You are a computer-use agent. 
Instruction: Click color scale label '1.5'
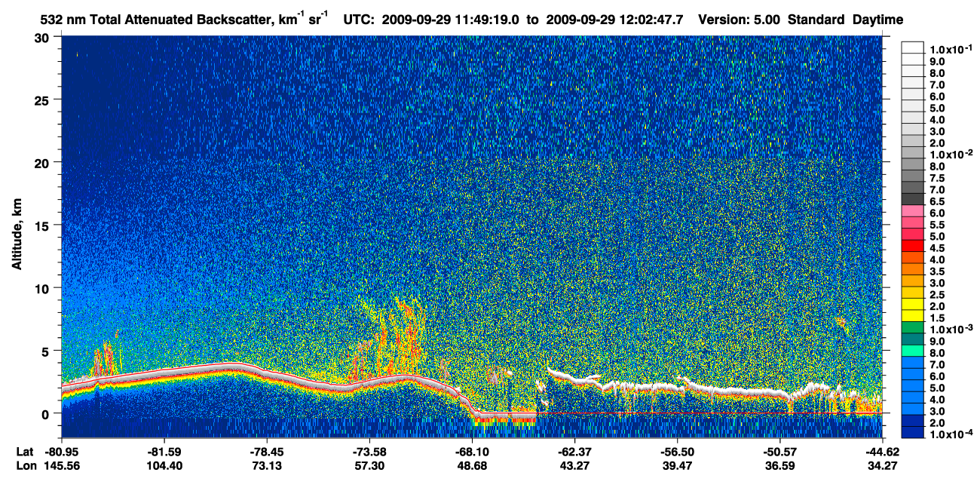(x=938, y=317)
